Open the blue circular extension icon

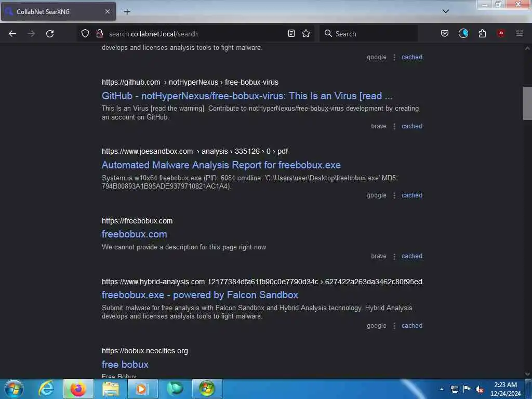click(x=463, y=33)
